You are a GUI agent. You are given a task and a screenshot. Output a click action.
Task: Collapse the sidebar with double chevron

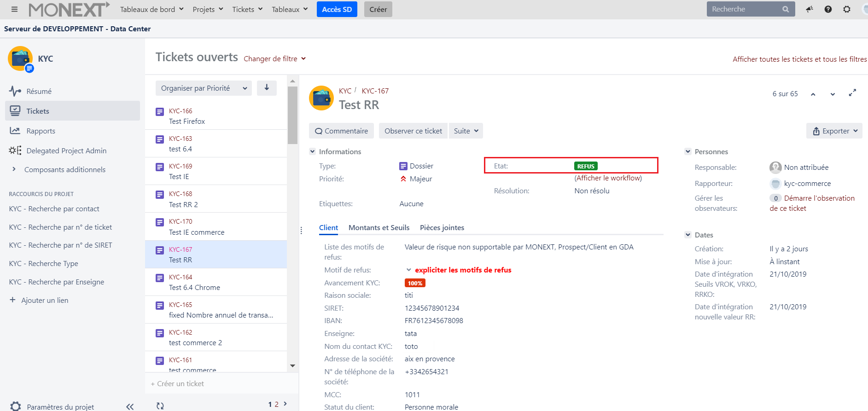click(x=130, y=406)
